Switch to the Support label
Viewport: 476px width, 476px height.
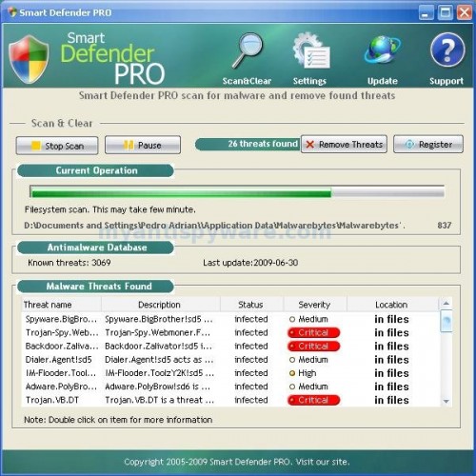coord(446,81)
